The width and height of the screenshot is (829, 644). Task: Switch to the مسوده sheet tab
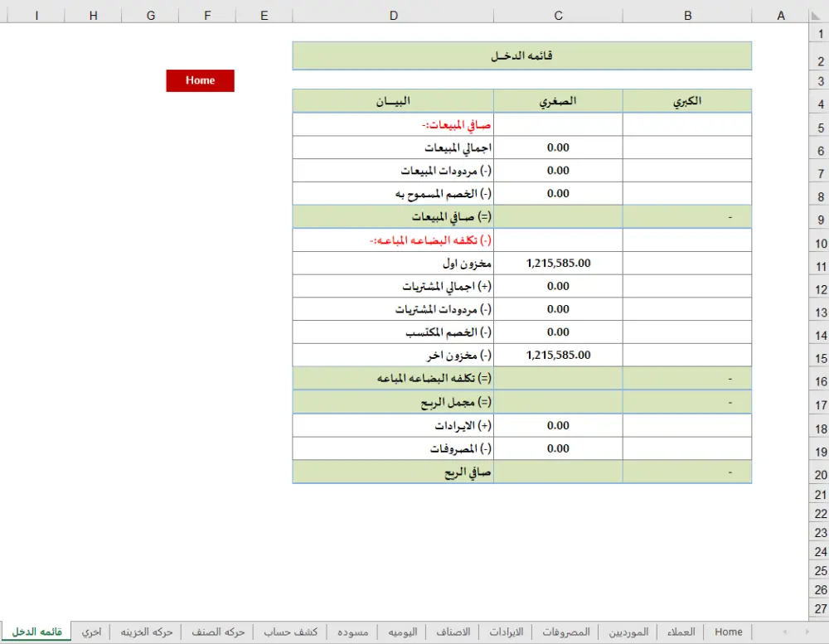[355, 631]
